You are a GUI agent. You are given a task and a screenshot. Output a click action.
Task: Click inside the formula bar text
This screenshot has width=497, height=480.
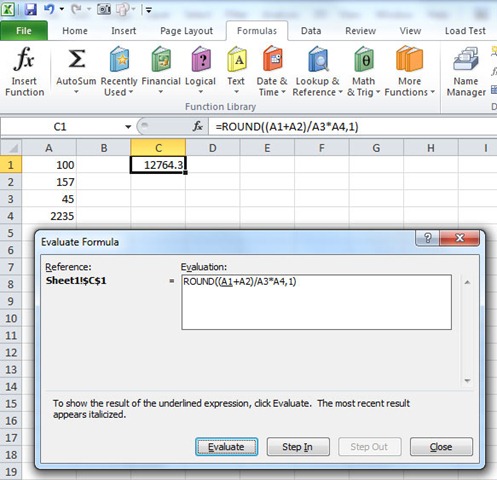click(287, 127)
